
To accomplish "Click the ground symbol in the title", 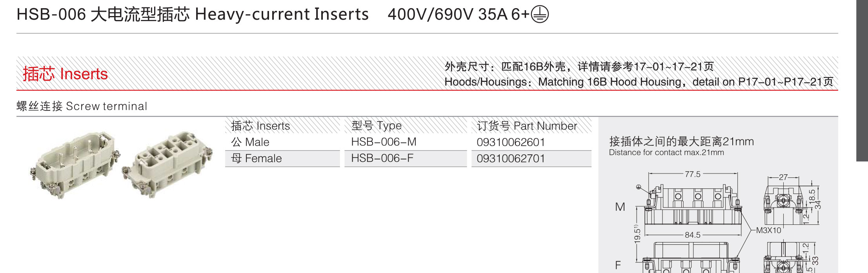I will coord(540,15).
